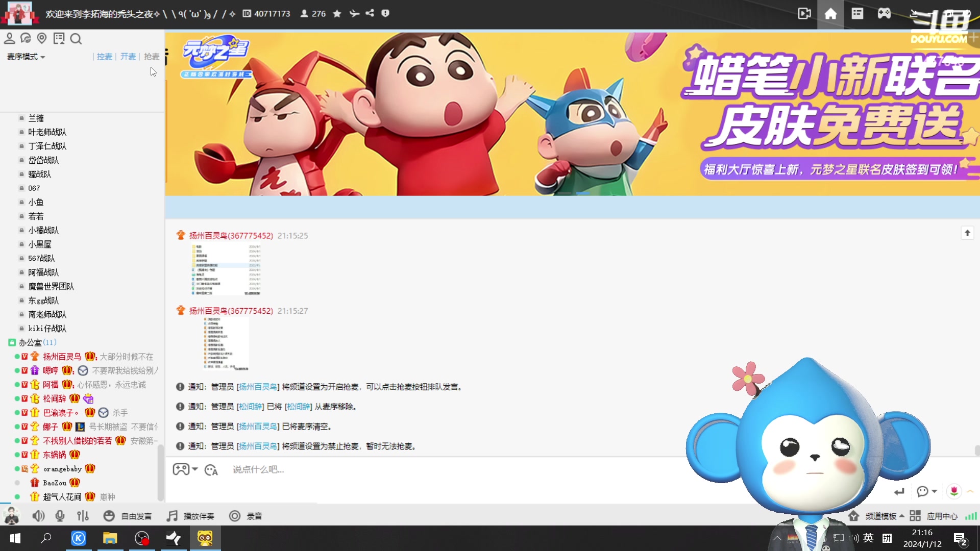
Task: Click the gamepad icon in the top navigation
Action: click(884, 14)
